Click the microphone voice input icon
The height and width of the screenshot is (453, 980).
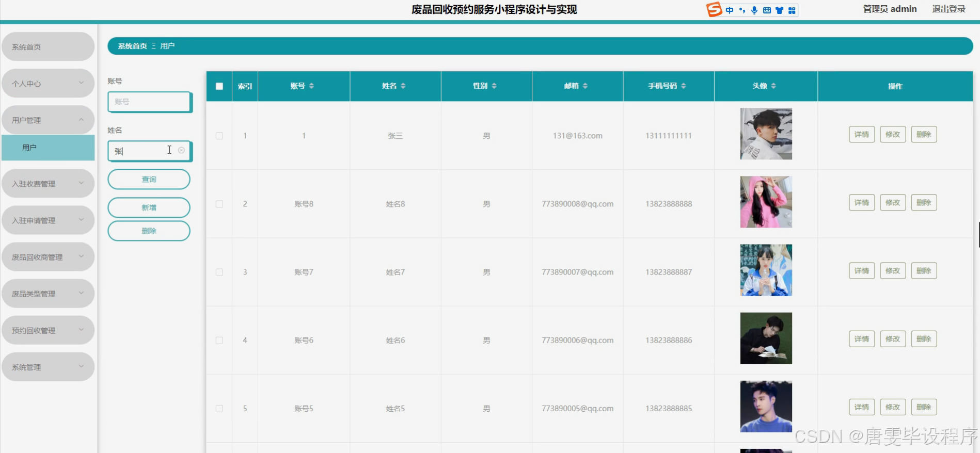coord(754,10)
